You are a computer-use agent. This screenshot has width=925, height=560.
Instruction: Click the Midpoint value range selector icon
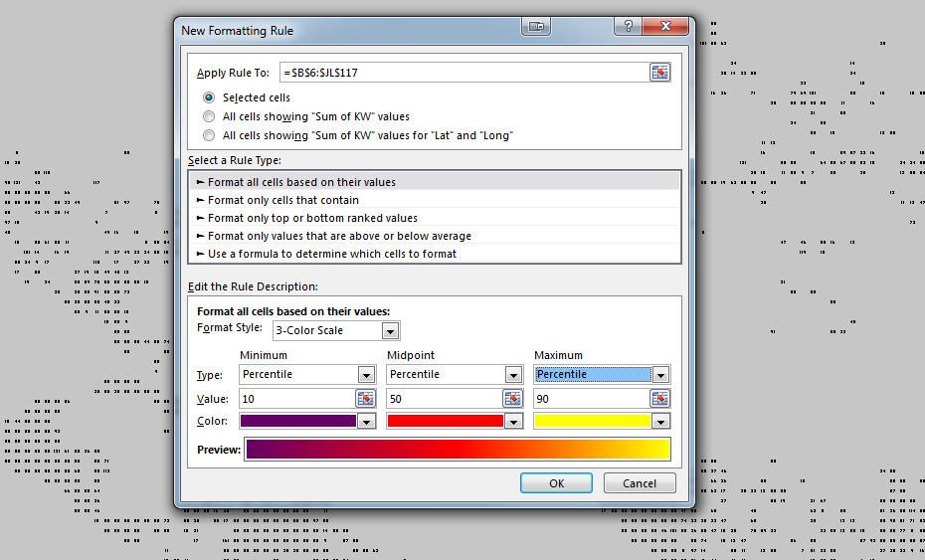click(512, 399)
